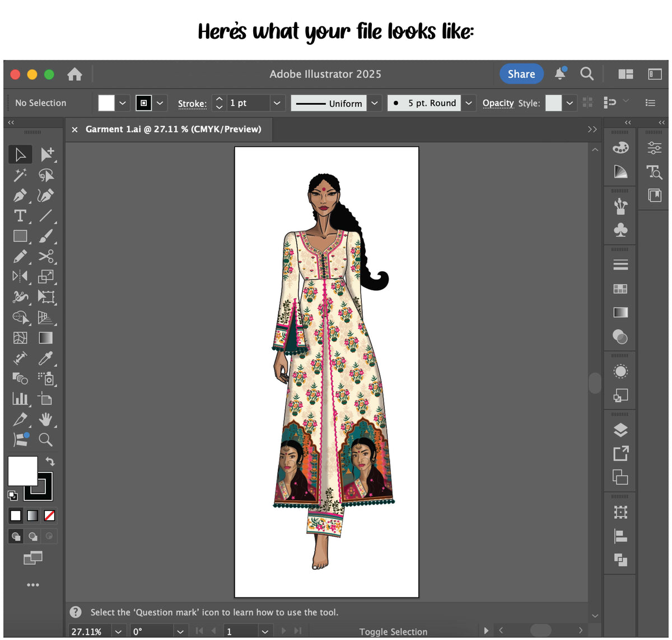This screenshot has width=672, height=640.
Task: Open the artboard number dropdown
Action: (265, 632)
